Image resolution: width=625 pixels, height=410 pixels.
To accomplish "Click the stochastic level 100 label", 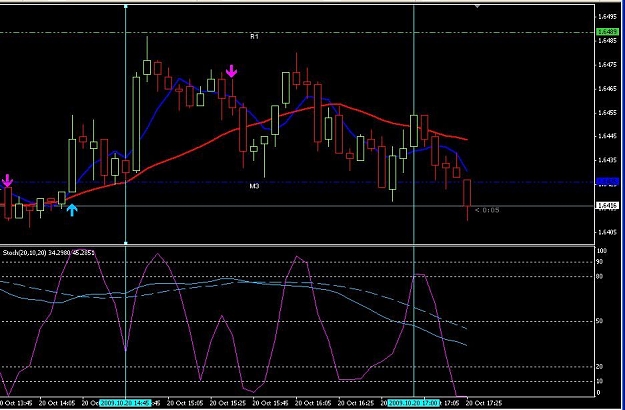I will coord(601,251).
